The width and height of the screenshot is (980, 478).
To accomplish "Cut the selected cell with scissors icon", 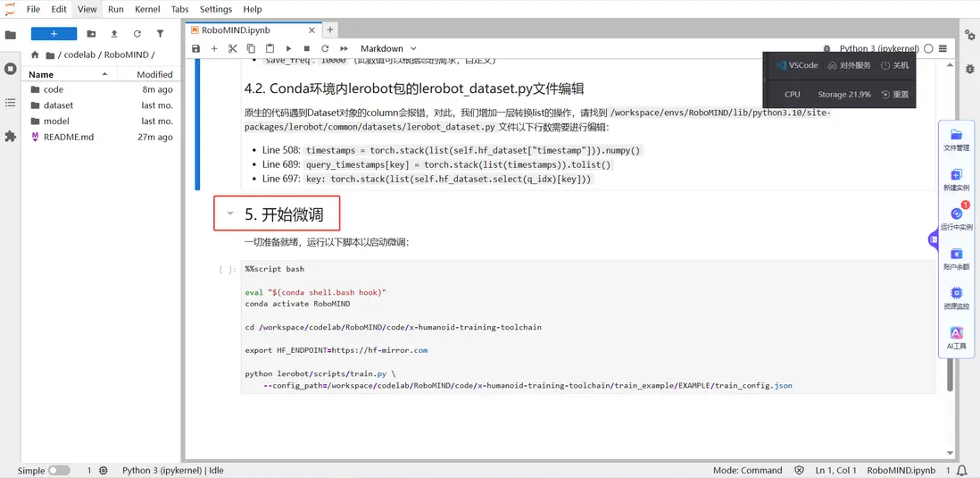I will point(232,49).
